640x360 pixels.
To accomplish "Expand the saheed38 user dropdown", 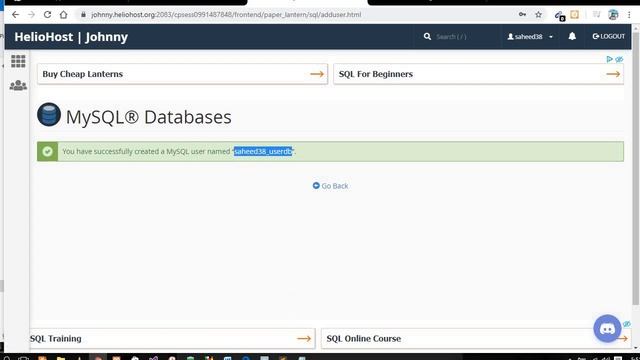I will pos(530,37).
